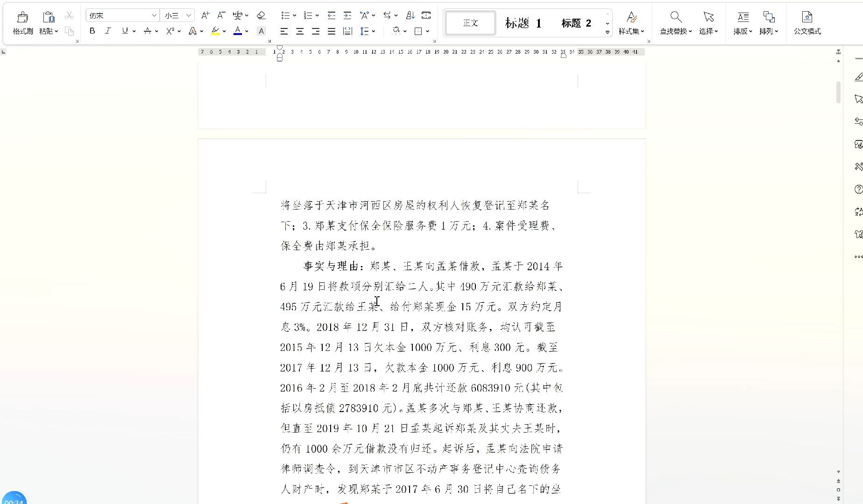Center align the paragraph

pyautogui.click(x=300, y=31)
